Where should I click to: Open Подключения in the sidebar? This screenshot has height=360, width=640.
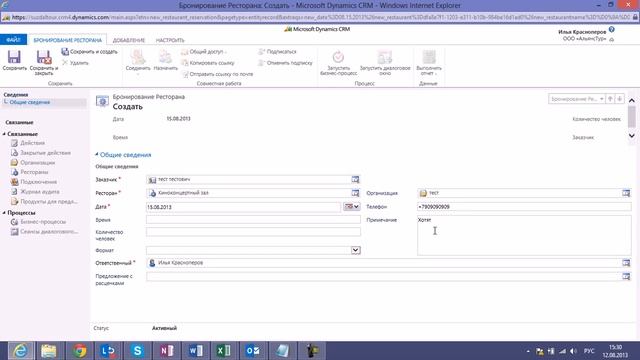click(38, 182)
